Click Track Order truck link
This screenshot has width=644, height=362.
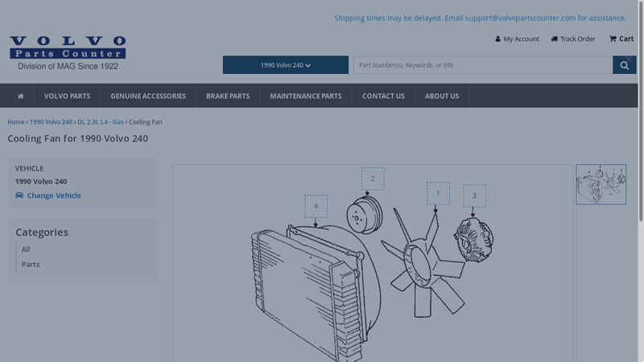573,39
